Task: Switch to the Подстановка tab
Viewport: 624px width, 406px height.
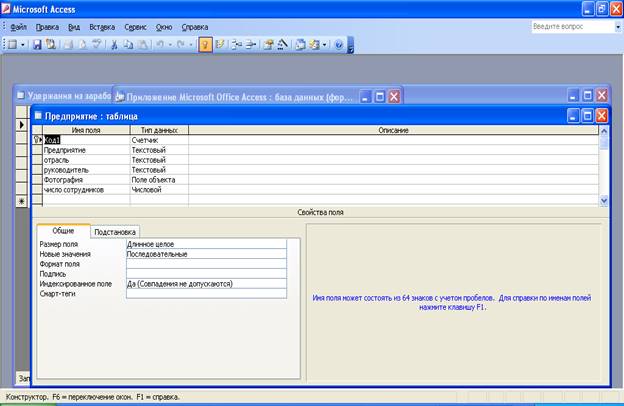Action: pos(115,231)
